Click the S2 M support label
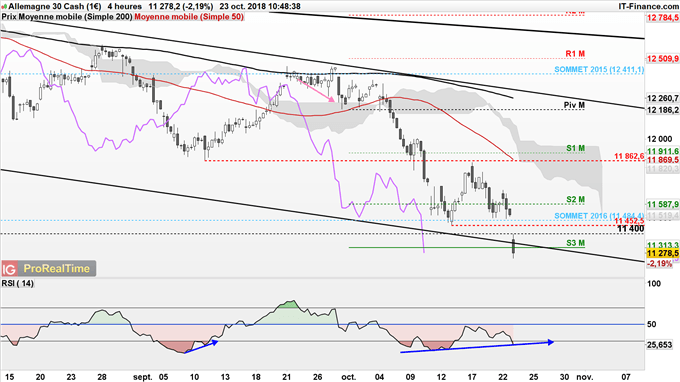680x382 pixels. 575,199
